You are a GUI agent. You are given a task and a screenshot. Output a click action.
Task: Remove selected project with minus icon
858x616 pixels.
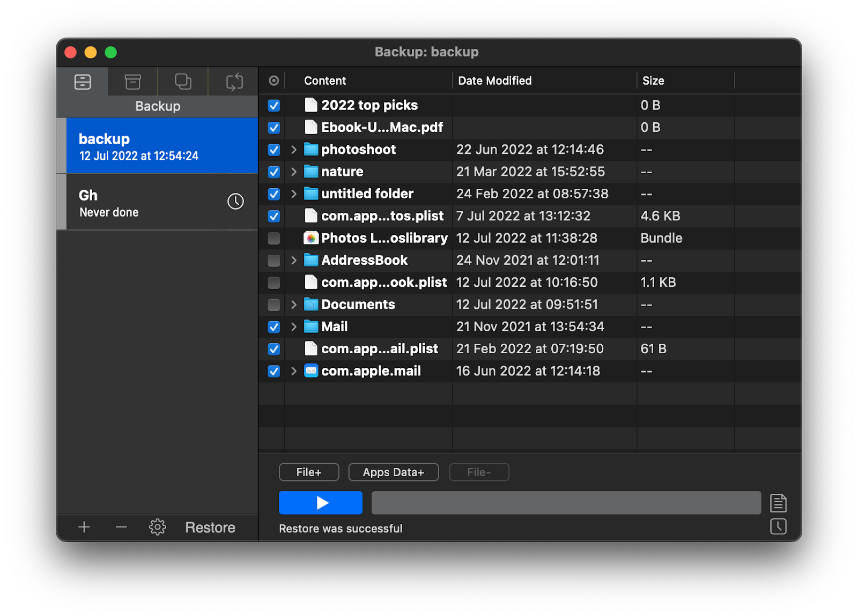coord(120,527)
